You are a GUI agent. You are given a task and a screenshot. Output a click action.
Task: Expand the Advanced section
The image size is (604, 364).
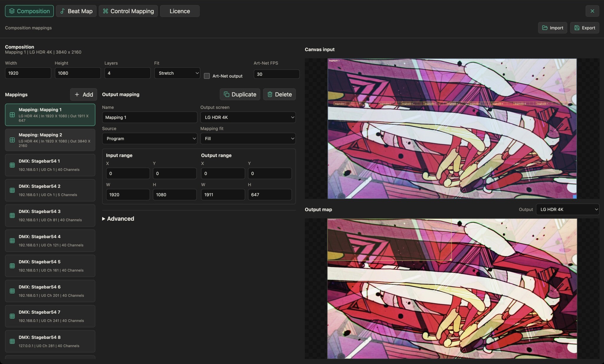(x=118, y=219)
